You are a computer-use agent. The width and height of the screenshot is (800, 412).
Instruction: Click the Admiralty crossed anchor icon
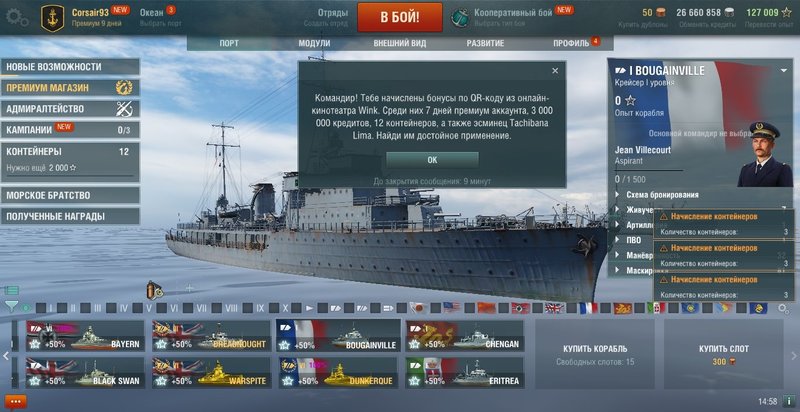pos(124,109)
